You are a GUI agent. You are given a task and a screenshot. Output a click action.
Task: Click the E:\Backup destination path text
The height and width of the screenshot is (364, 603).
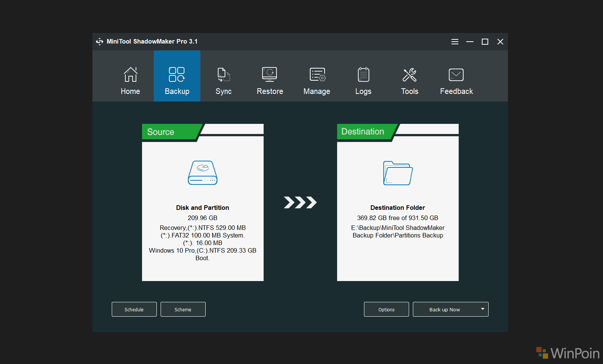click(398, 231)
